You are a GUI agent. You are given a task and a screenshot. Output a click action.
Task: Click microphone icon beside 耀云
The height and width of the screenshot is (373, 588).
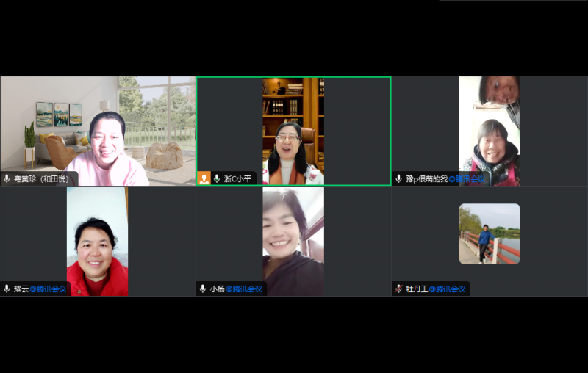(x=7, y=289)
